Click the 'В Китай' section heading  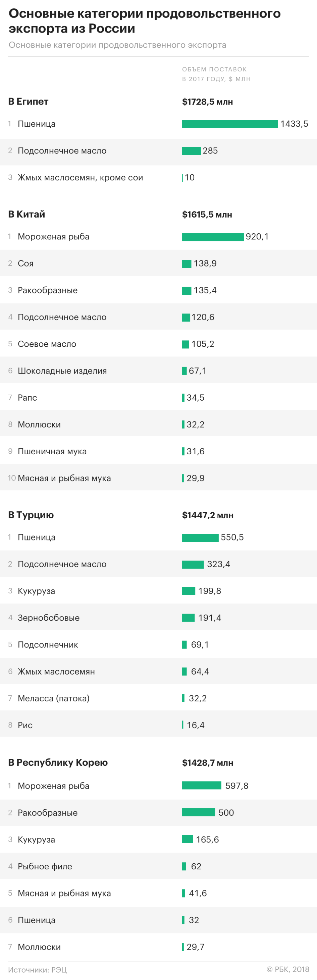27,215
